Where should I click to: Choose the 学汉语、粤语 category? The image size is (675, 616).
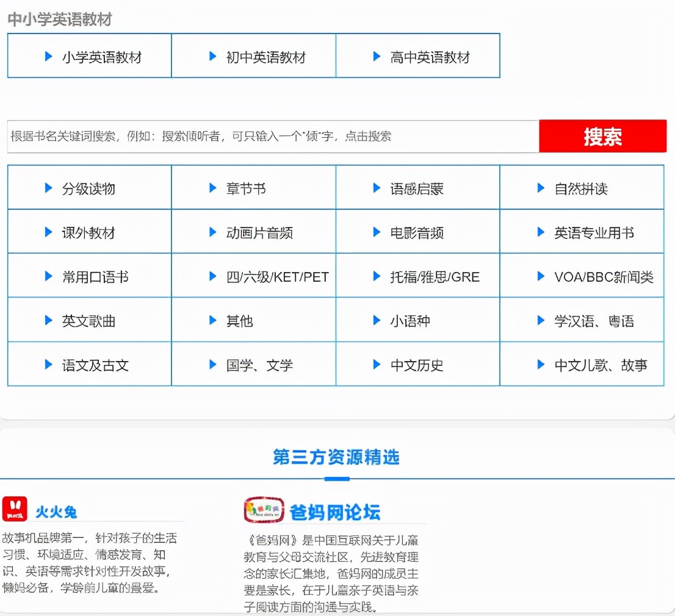tap(594, 321)
